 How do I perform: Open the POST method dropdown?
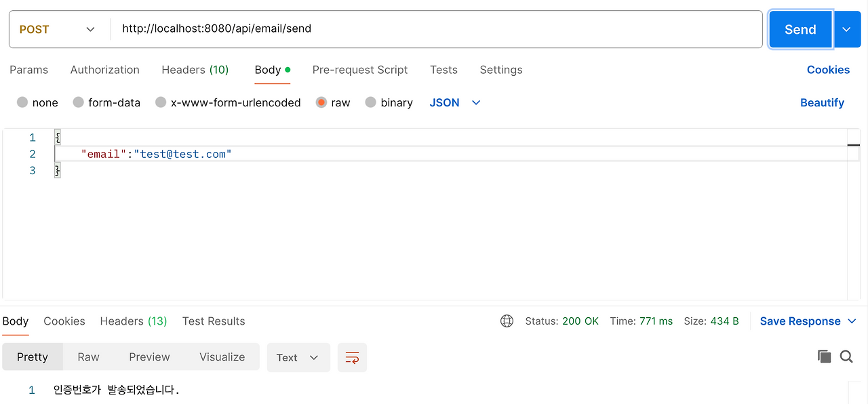click(x=58, y=29)
